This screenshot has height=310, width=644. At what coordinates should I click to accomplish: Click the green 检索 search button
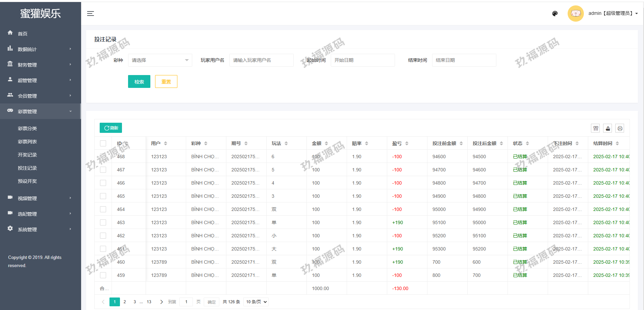pyautogui.click(x=139, y=81)
